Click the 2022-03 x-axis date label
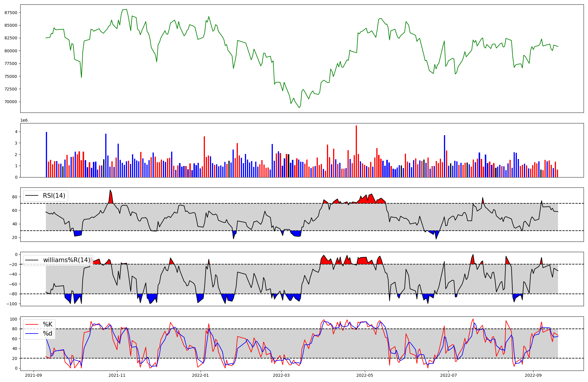588x382 pixels. (281, 375)
